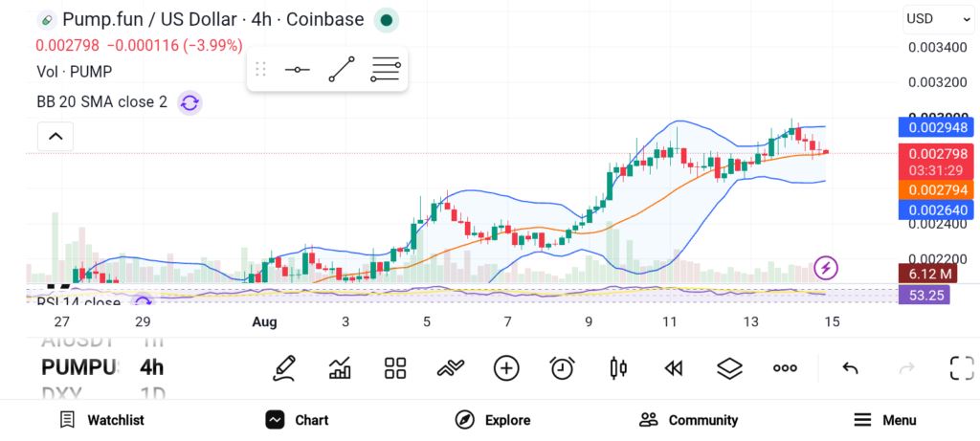980x441 pixels.
Task: Add symbol with plus circle icon
Action: coord(506,368)
